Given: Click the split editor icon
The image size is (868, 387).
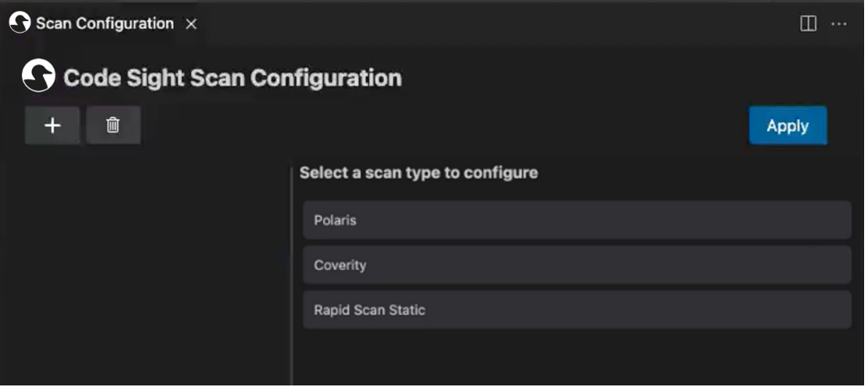Looking at the screenshot, I should [x=808, y=24].
